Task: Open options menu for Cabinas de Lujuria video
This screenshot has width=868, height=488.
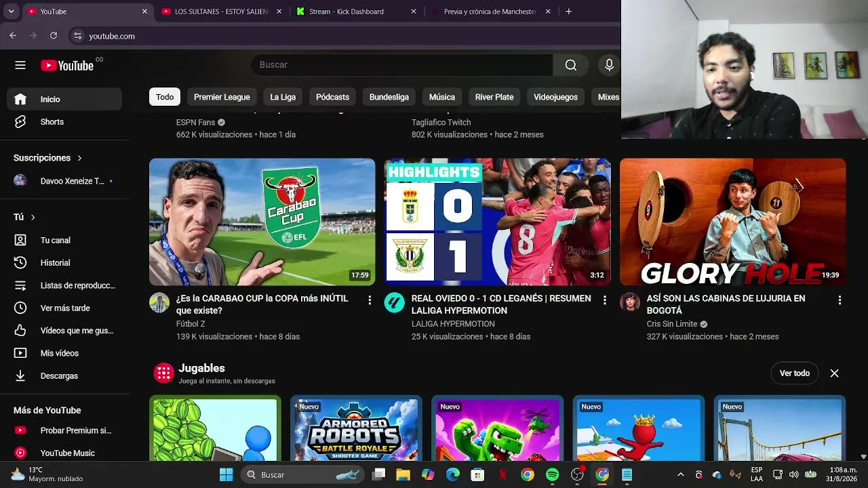Action: point(840,300)
